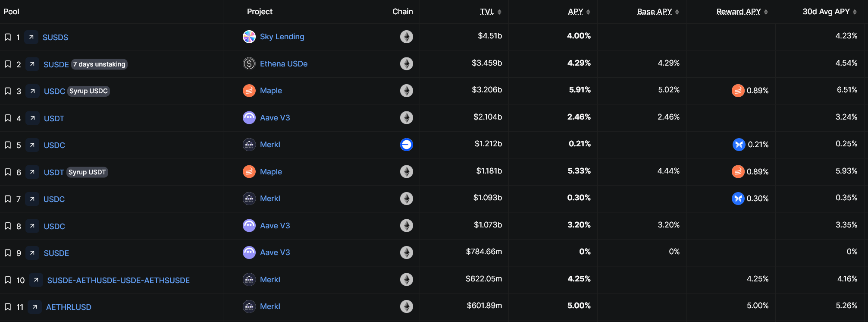Click the 7 days unstaking badge
The width and height of the screenshot is (868, 322).
99,64
